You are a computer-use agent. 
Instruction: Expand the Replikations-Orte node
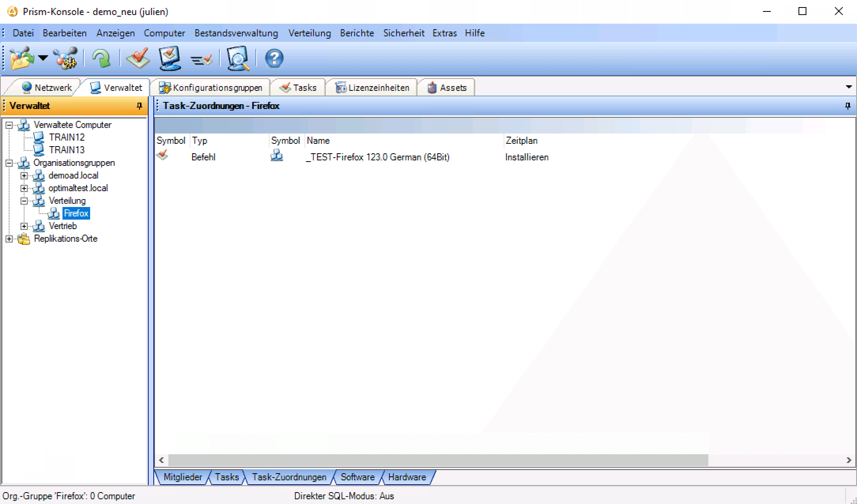pos(9,239)
